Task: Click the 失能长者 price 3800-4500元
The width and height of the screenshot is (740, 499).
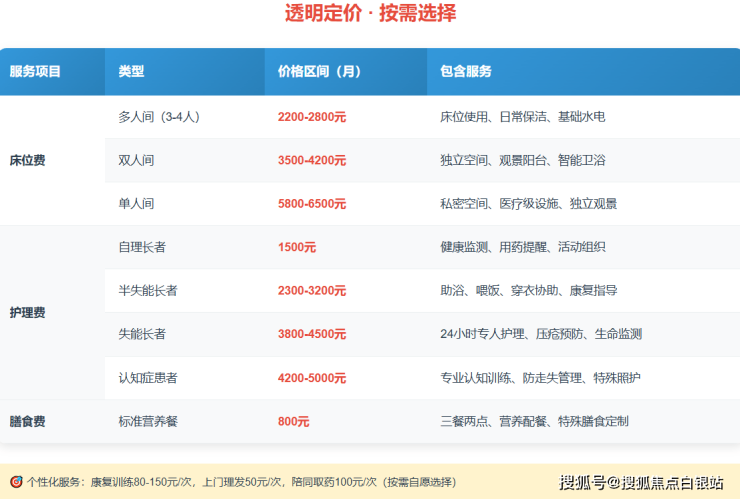Action: (x=312, y=335)
